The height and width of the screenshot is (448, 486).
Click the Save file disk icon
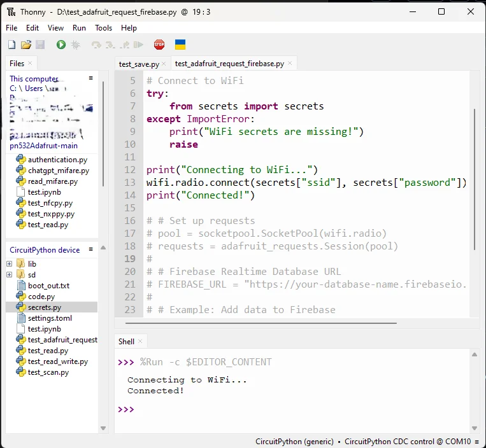40,45
